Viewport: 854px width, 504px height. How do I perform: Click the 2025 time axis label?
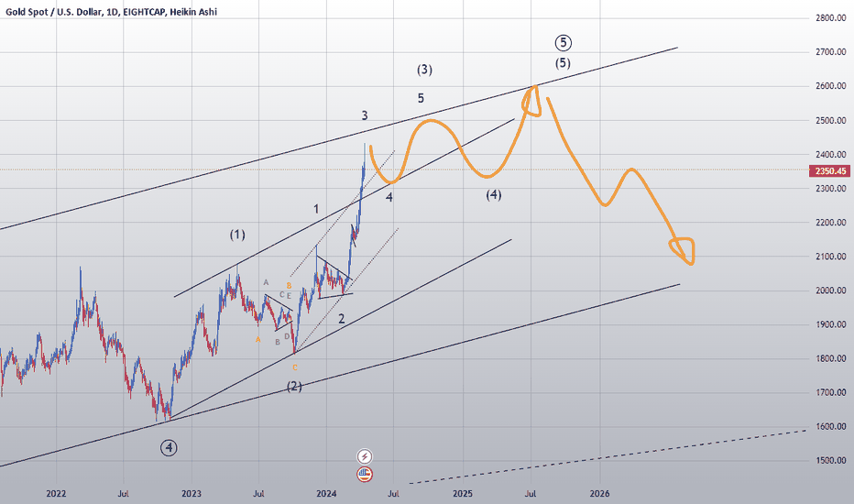pyautogui.click(x=463, y=494)
